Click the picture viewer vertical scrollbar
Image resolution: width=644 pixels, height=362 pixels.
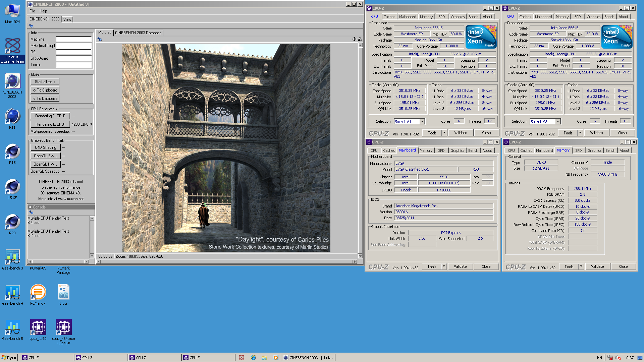click(360, 150)
